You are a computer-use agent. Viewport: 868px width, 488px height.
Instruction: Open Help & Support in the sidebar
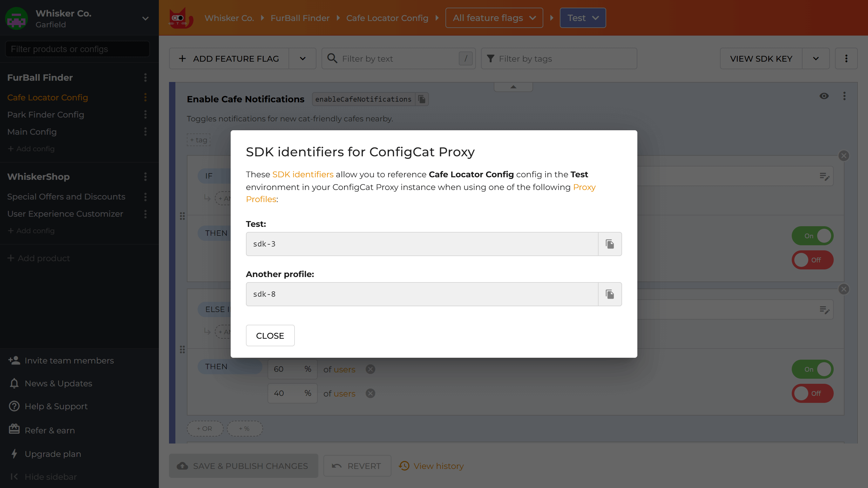(56, 406)
